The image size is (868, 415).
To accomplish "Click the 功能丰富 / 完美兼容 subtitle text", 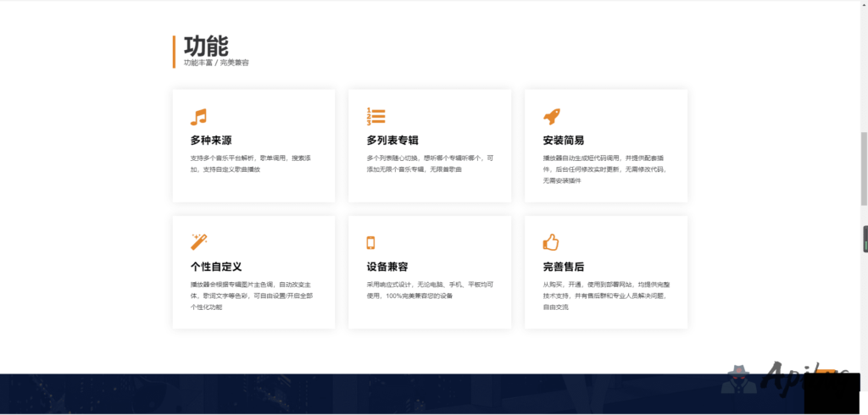I will [x=216, y=63].
